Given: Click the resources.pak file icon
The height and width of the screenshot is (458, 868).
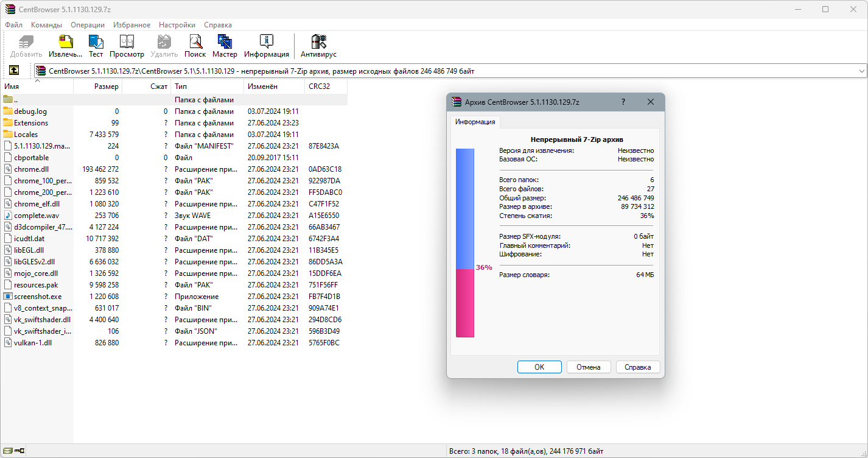Looking at the screenshot, I should point(8,284).
